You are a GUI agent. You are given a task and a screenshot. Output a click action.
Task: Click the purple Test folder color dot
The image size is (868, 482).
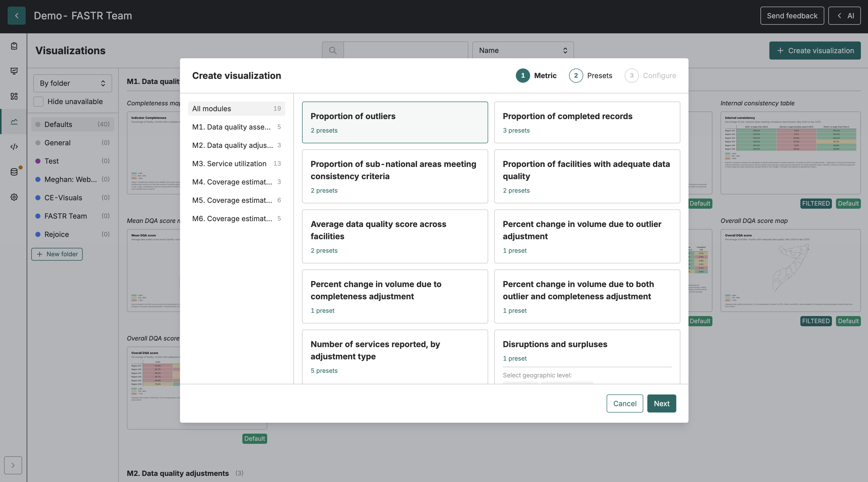[38, 161]
